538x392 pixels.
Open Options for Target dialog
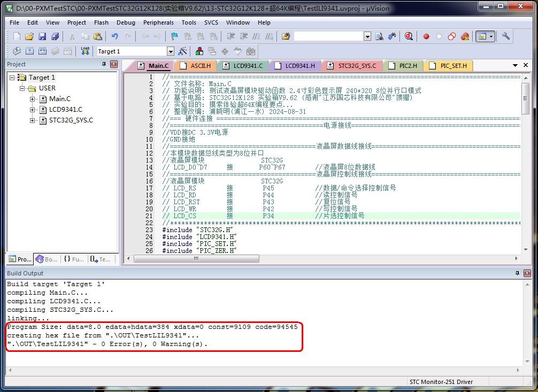point(182,51)
